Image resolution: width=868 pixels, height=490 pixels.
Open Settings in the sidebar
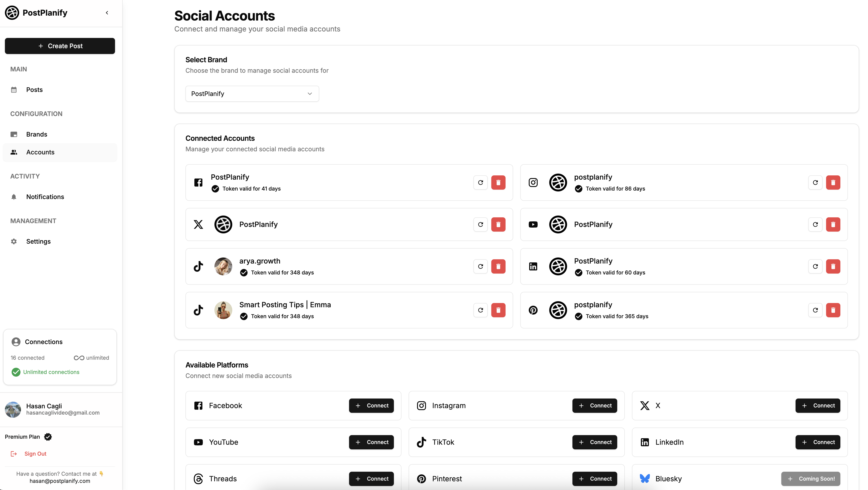click(60, 241)
